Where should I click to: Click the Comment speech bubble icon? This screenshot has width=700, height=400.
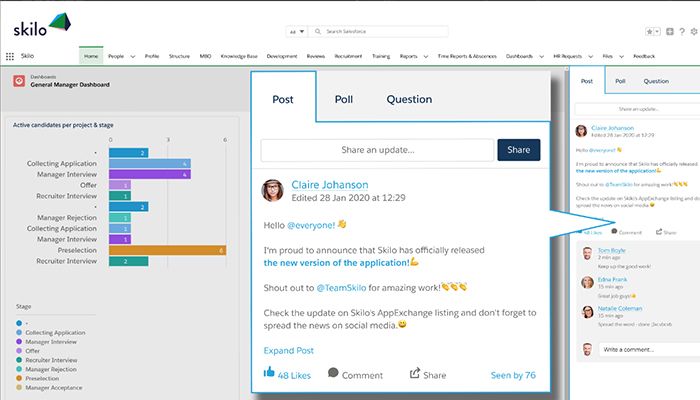click(333, 372)
